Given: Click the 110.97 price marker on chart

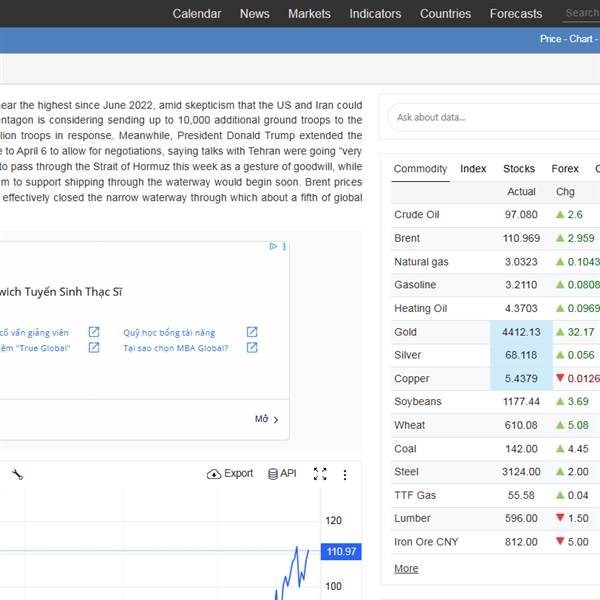Looking at the screenshot, I should [341, 551].
